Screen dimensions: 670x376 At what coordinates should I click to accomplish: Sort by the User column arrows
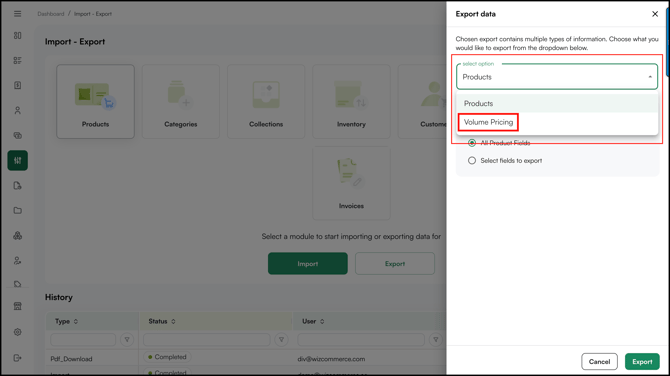pyautogui.click(x=322, y=321)
